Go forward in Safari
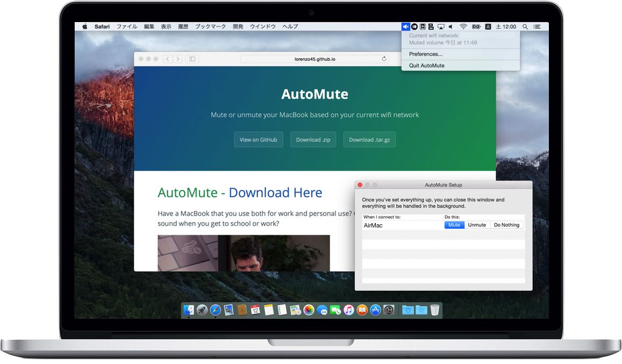The height and width of the screenshot is (364, 622). pyautogui.click(x=178, y=59)
